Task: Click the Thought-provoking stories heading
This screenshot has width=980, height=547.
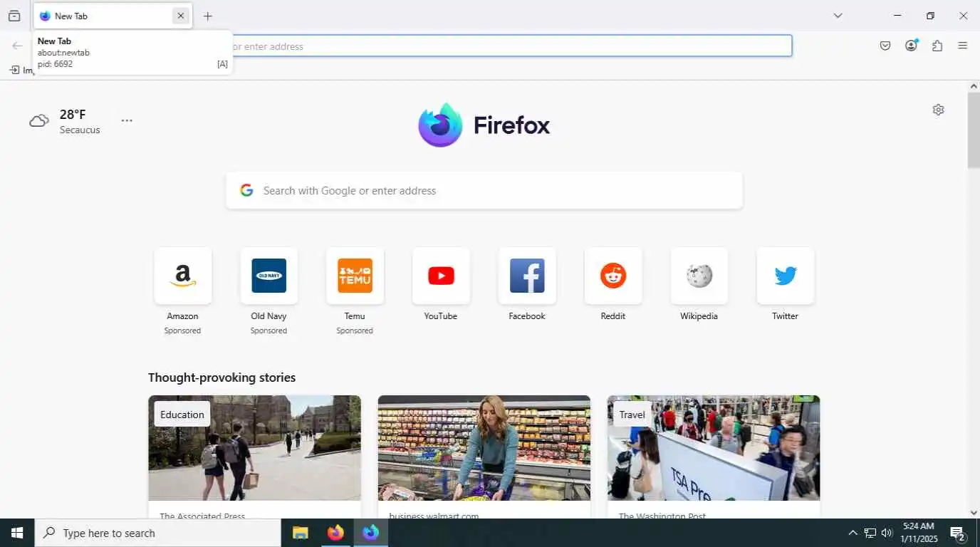Action: (221, 377)
